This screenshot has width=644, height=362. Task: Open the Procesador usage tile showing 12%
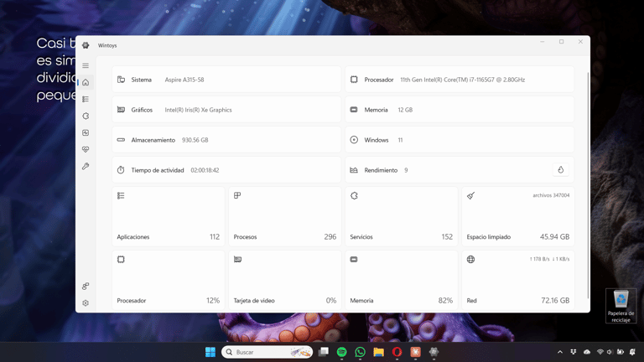pos(169,281)
